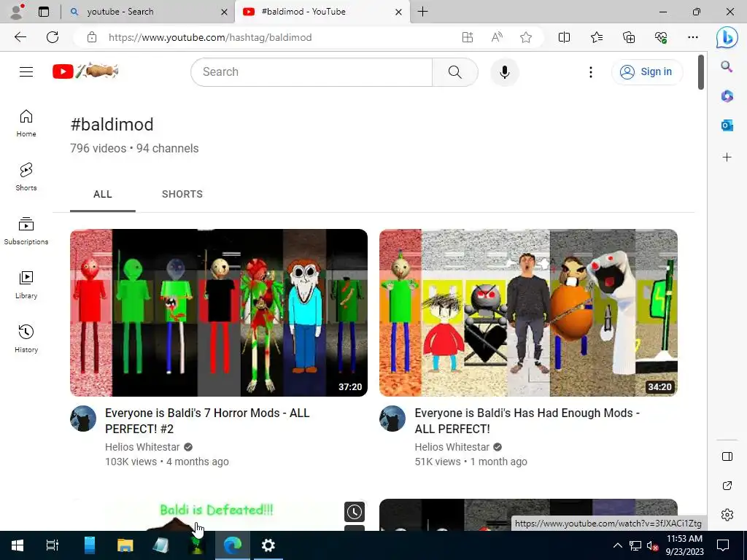The height and width of the screenshot is (560, 747).
Task: Close the '#baldimod - YouTube' tab
Action: click(x=399, y=12)
